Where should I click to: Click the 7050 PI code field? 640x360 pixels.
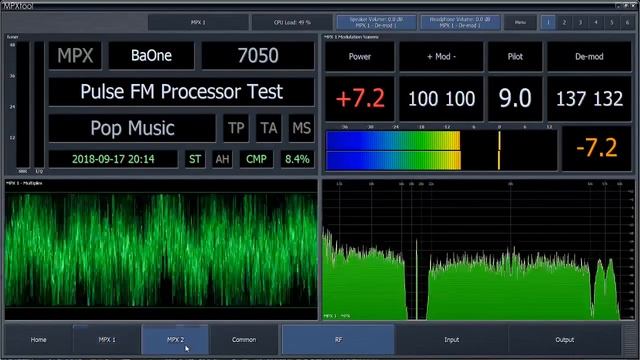tap(258, 56)
